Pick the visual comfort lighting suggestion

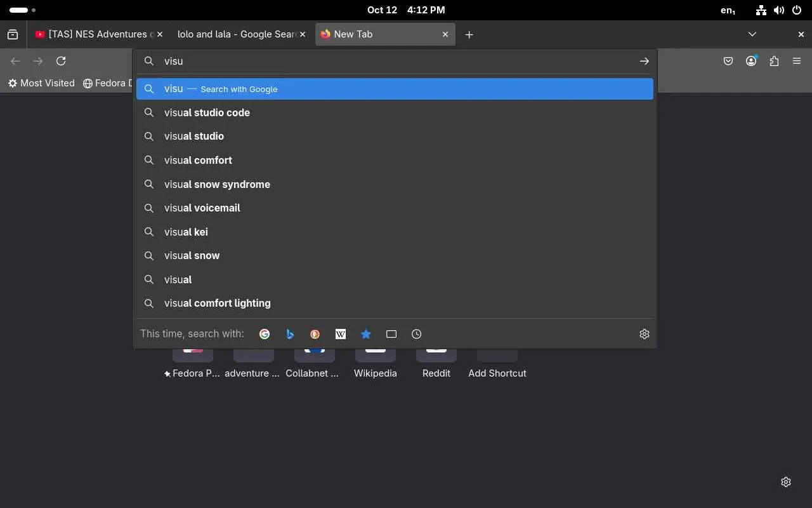pyautogui.click(x=395, y=303)
